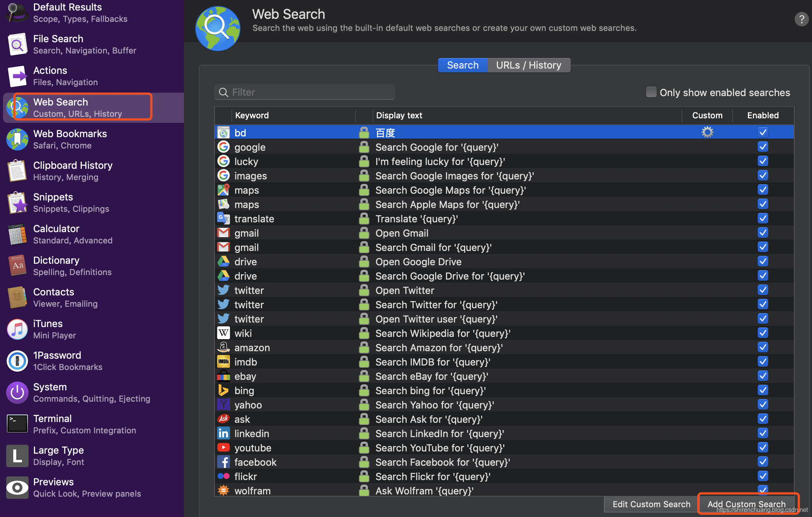Select the Wolfram icon in the list

coord(224,490)
